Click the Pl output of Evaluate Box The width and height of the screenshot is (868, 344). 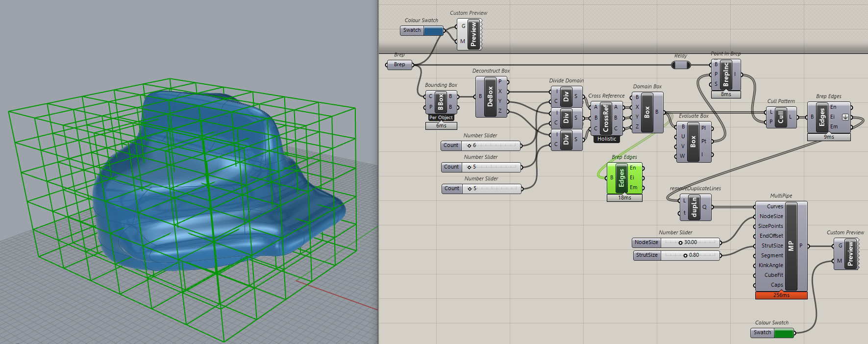click(704, 128)
